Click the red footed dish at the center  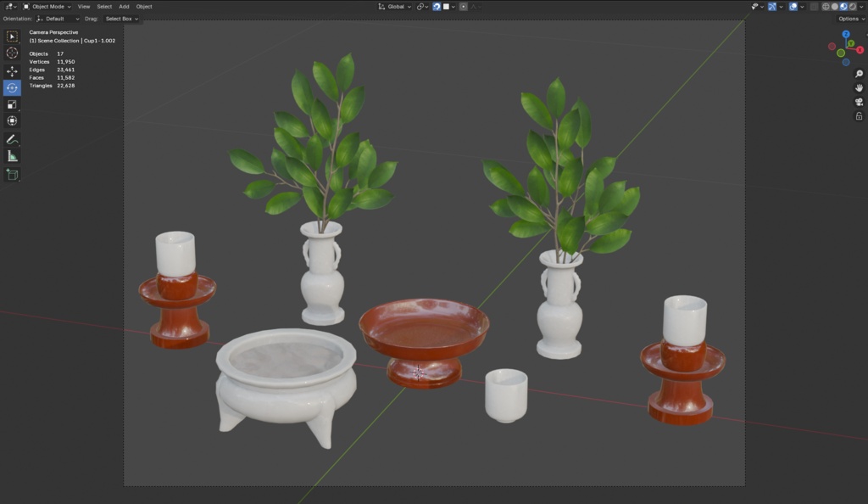(424, 342)
